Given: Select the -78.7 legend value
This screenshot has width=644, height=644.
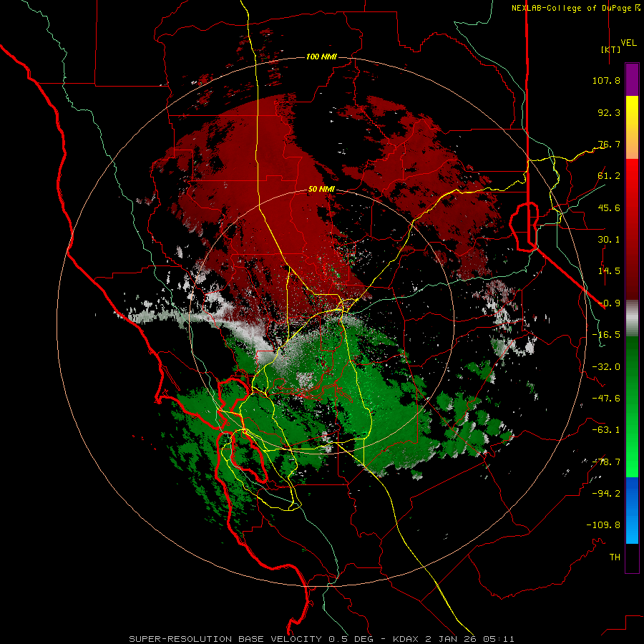Looking at the screenshot, I should pyautogui.click(x=606, y=462).
